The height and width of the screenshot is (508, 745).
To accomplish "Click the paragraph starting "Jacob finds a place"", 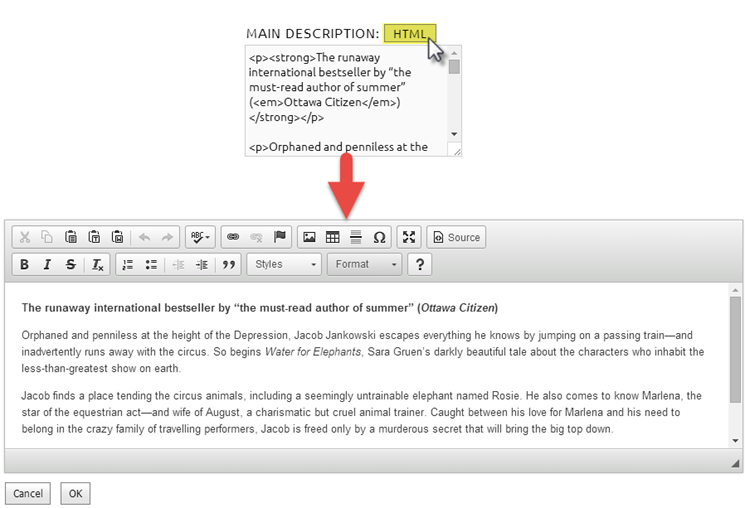I will click(361, 412).
